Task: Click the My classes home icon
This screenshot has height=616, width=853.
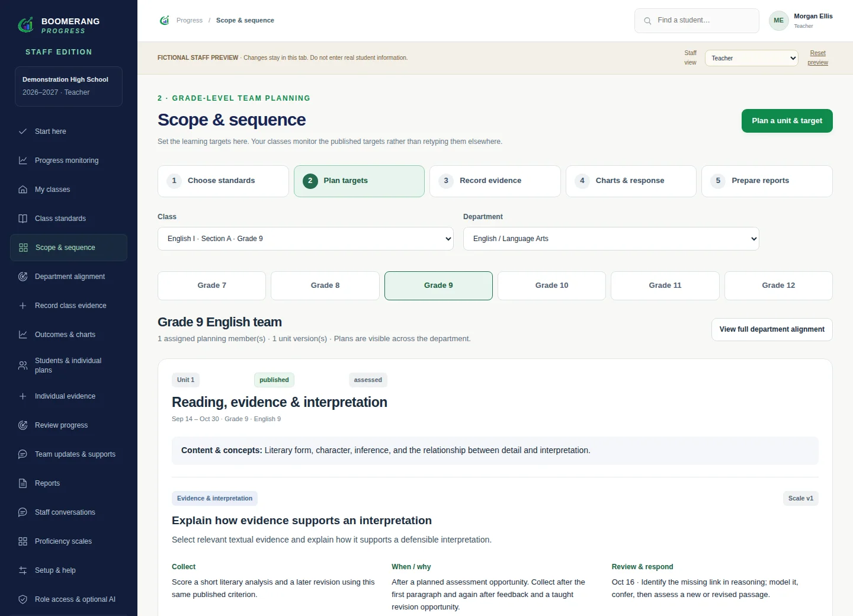Action: click(x=23, y=190)
